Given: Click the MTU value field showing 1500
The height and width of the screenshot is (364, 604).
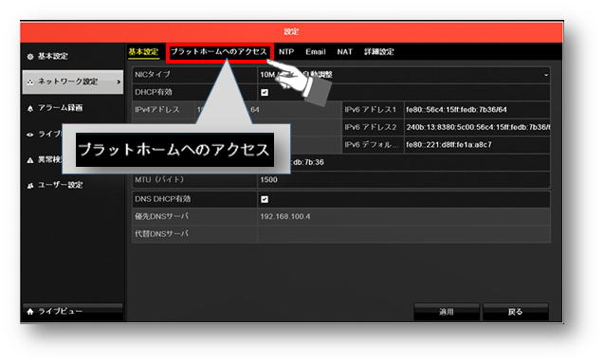Looking at the screenshot, I should point(403,180).
